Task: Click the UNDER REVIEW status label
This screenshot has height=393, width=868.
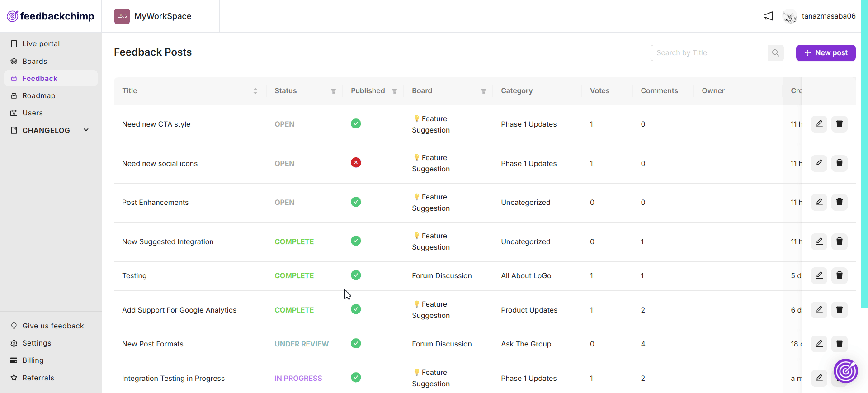Action: click(302, 344)
